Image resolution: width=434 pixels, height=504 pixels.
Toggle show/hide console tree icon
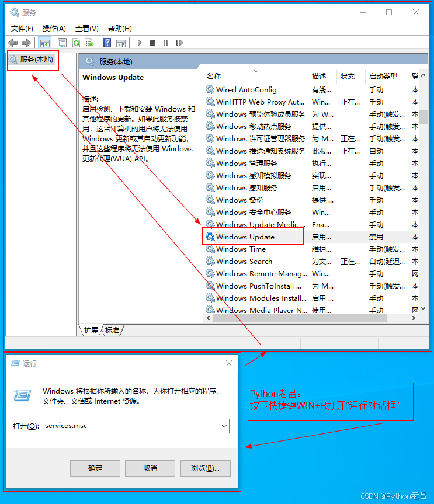click(45, 43)
